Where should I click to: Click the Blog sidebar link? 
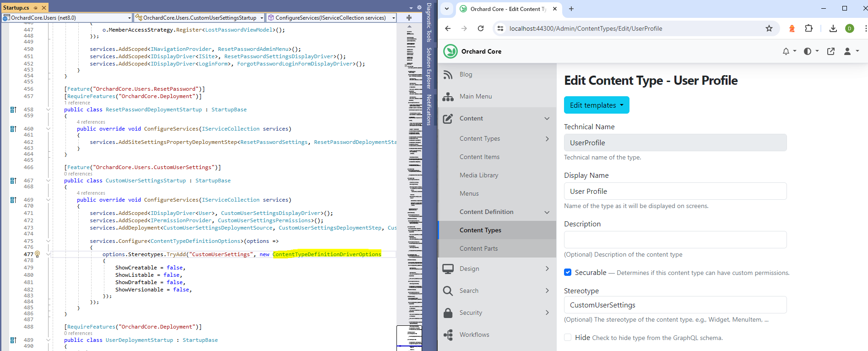click(466, 74)
